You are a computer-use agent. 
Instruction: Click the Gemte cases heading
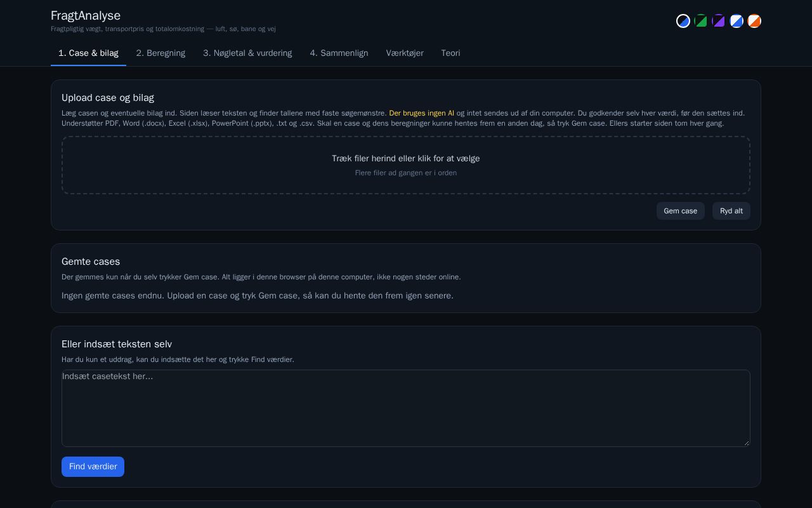pyautogui.click(x=91, y=262)
